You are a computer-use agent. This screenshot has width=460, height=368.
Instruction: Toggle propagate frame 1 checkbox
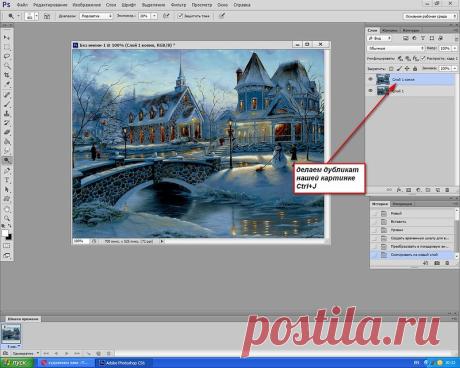[423, 58]
